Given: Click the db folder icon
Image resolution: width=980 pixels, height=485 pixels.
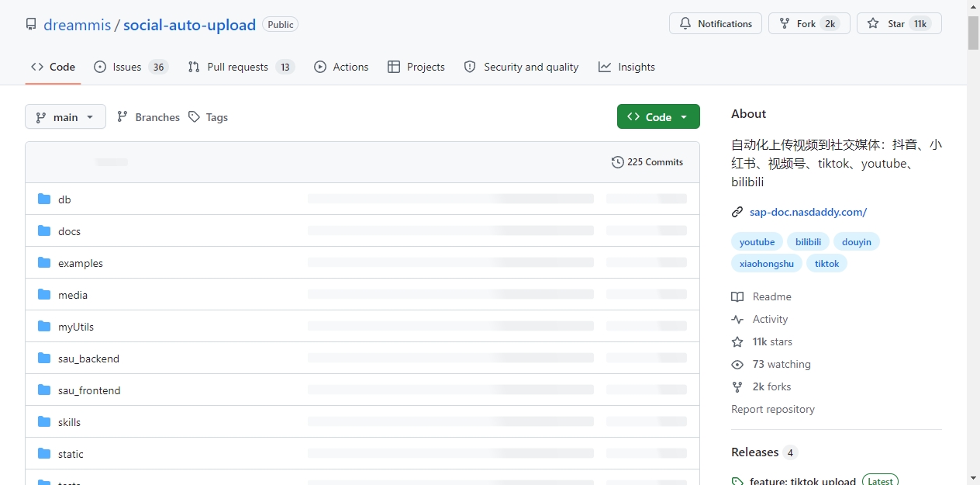Looking at the screenshot, I should [44, 199].
